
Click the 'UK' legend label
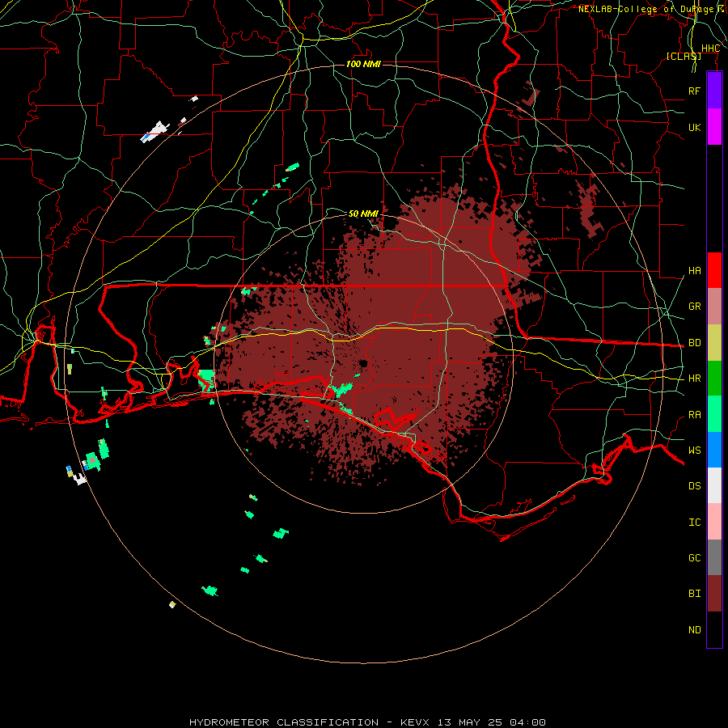point(694,127)
